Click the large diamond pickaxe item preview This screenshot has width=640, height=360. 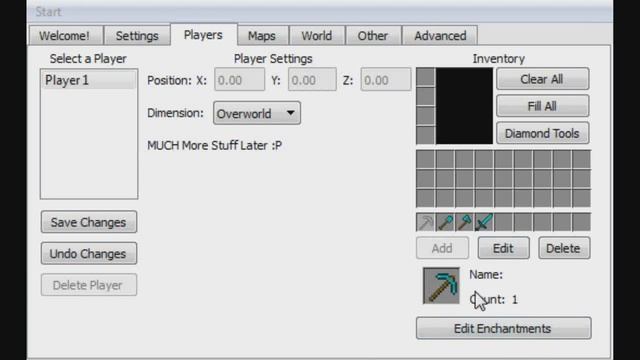pos(441,285)
